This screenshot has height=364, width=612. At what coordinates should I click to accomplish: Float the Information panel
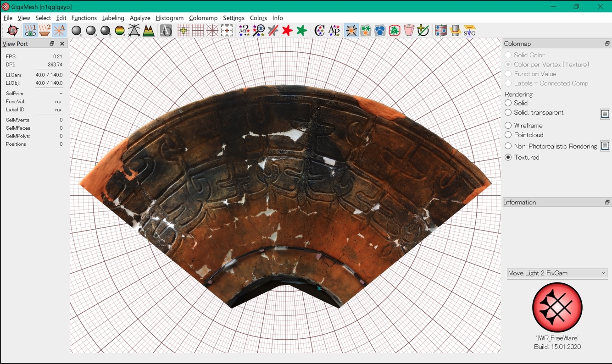(x=607, y=202)
